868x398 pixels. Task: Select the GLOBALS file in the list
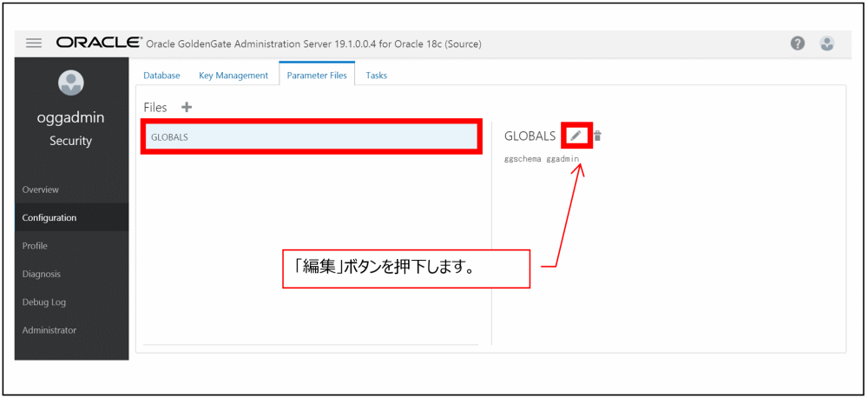311,137
